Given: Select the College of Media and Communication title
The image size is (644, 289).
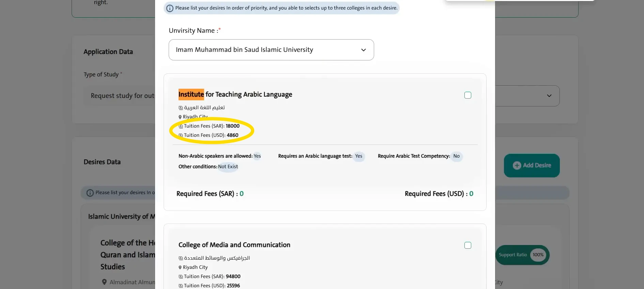Looking at the screenshot, I should tap(234, 245).
